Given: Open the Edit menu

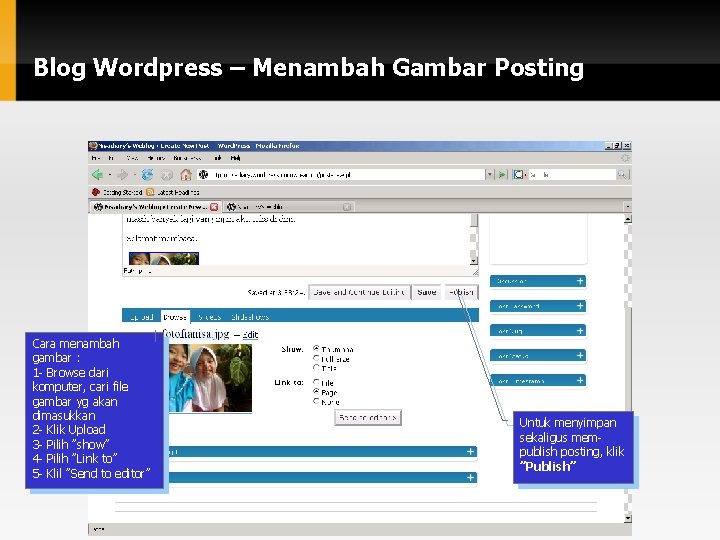Looking at the screenshot, I should tap(111, 158).
